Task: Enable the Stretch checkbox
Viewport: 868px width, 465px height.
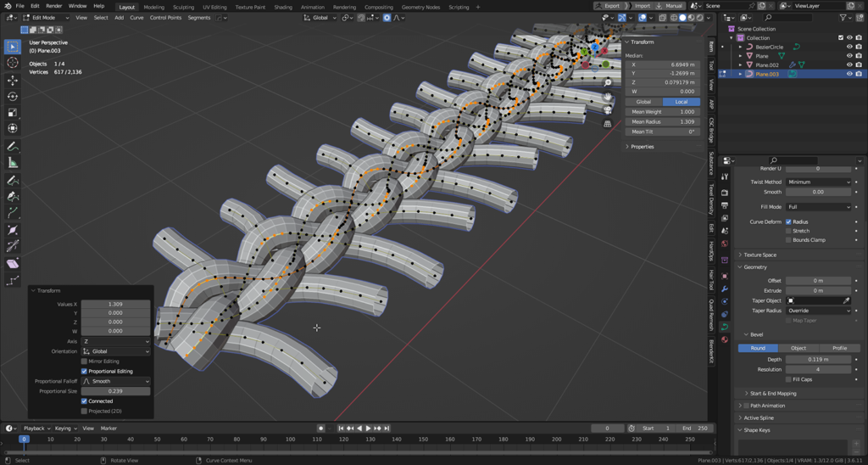Action: click(x=788, y=231)
